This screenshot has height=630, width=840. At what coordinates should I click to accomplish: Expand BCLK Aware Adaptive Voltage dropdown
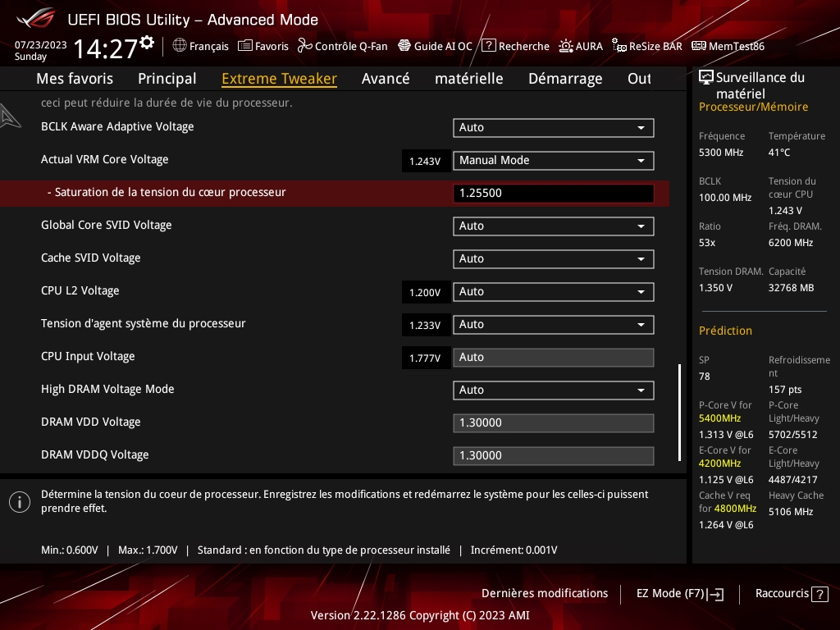point(553,127)
